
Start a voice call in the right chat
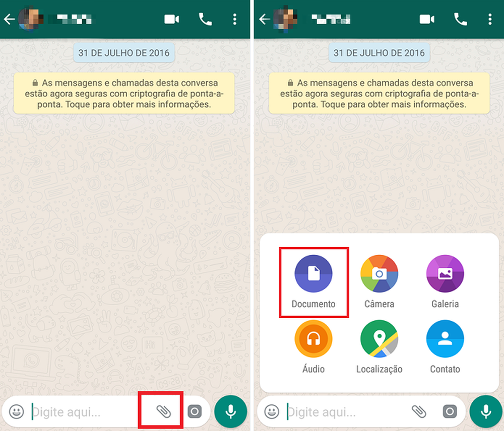click(x=460, y=19)
